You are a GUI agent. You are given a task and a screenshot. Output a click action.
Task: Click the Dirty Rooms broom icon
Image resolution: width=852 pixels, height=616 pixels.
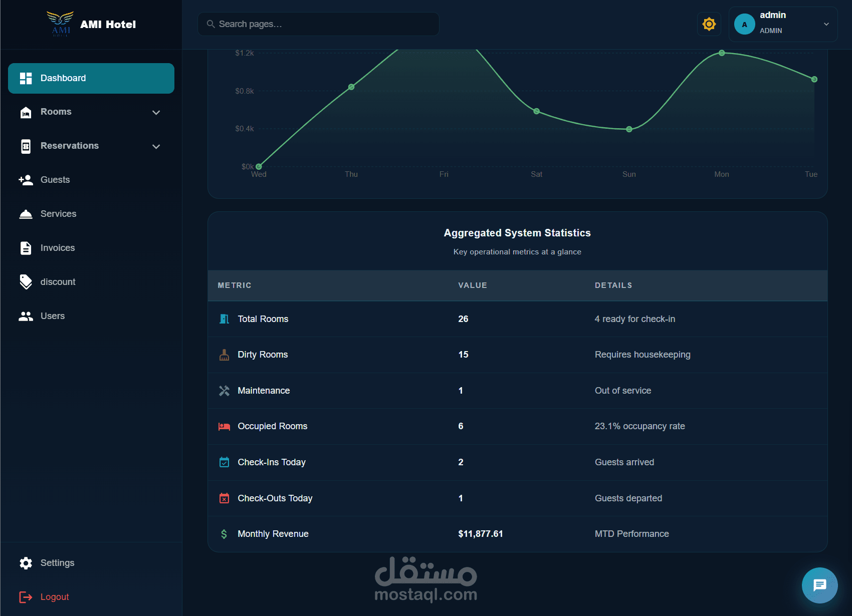coord(225,355)
